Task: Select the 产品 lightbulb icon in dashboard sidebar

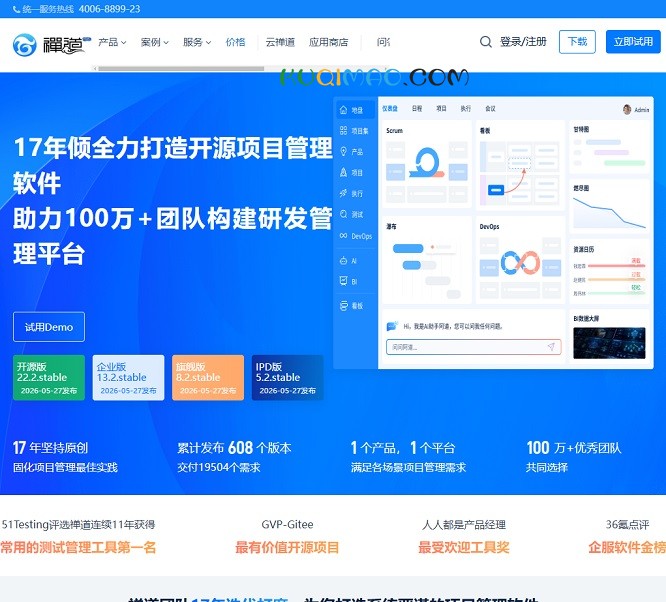Action: coord(344,152)
